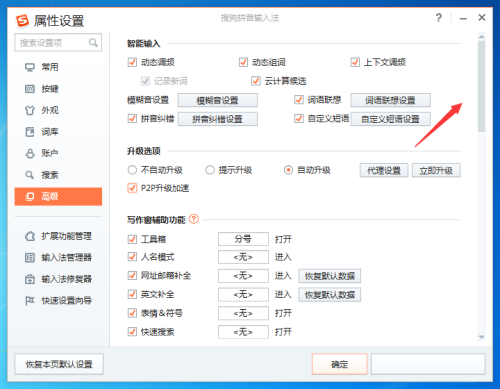Click 恢复默认数据 in the 网址邮箱补全 row
Viewport: 500px width, 389px height.
pyautogui.click(x=330, y=276)
